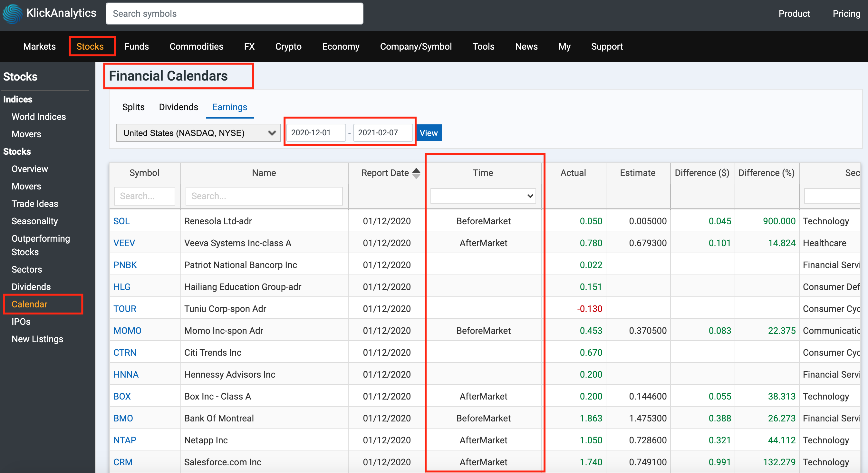Viewport: 868px width, 473px height.
Task: Open the CRM symbol link
Action: 123,462
